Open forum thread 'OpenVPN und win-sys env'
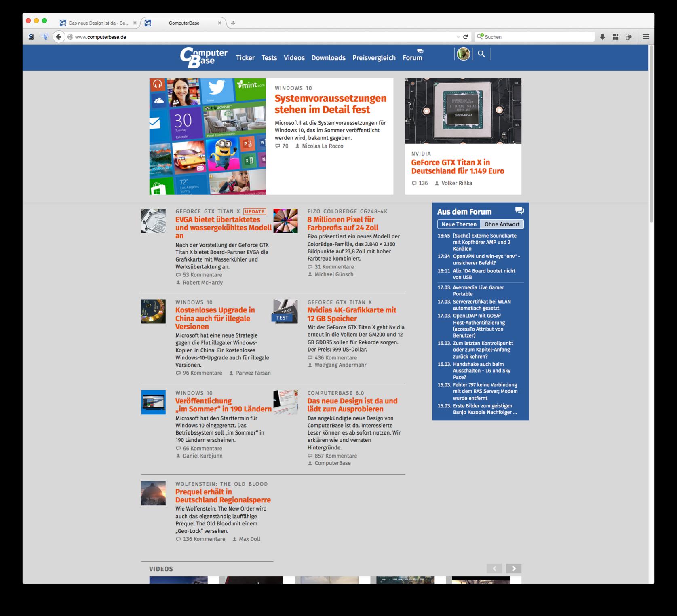 coord(486,259)
